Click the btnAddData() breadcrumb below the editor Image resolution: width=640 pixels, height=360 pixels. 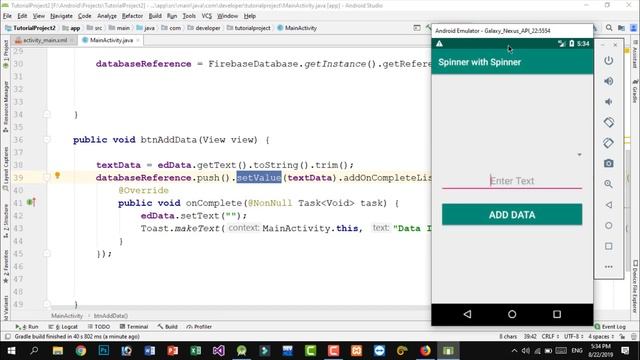click(111, 316)
